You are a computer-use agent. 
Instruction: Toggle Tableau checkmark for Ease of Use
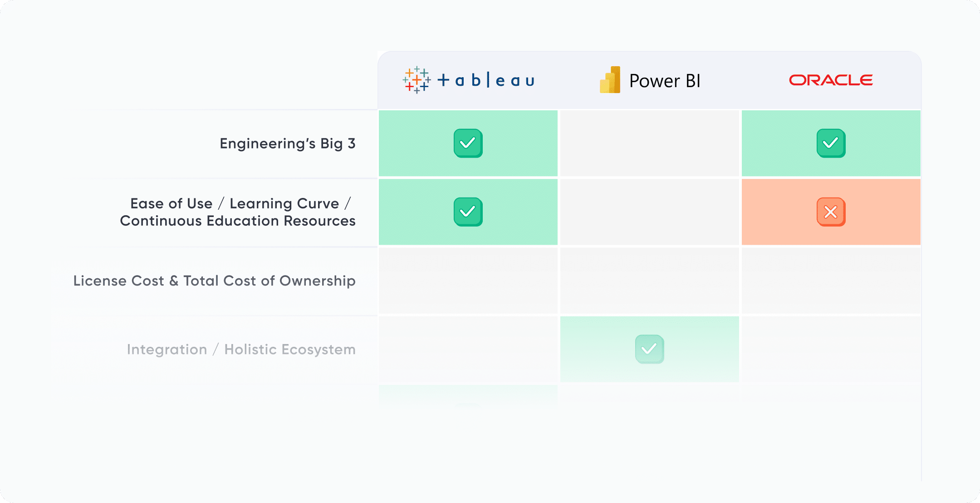[x=468, y=212]
